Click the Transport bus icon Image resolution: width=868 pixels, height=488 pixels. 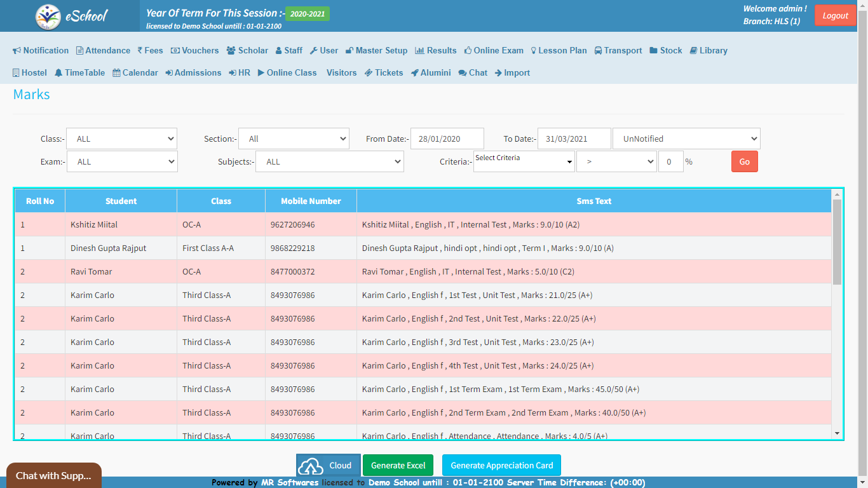pyautogui.click(x=599, y=51)
